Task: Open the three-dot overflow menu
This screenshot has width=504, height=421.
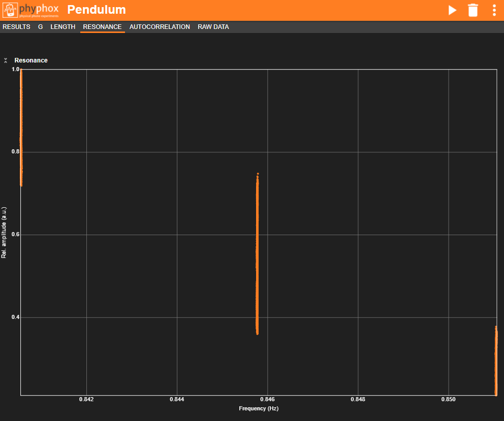Action: pos(494,10)
